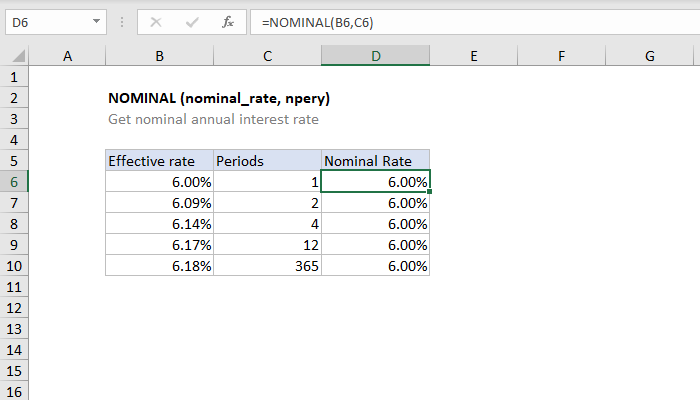
Task: Select column A header
Action: [x=67, y=56]
